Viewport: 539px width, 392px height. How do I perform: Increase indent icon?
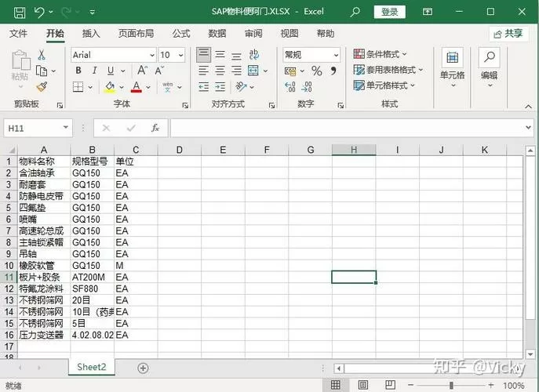(x=220, y=87)
